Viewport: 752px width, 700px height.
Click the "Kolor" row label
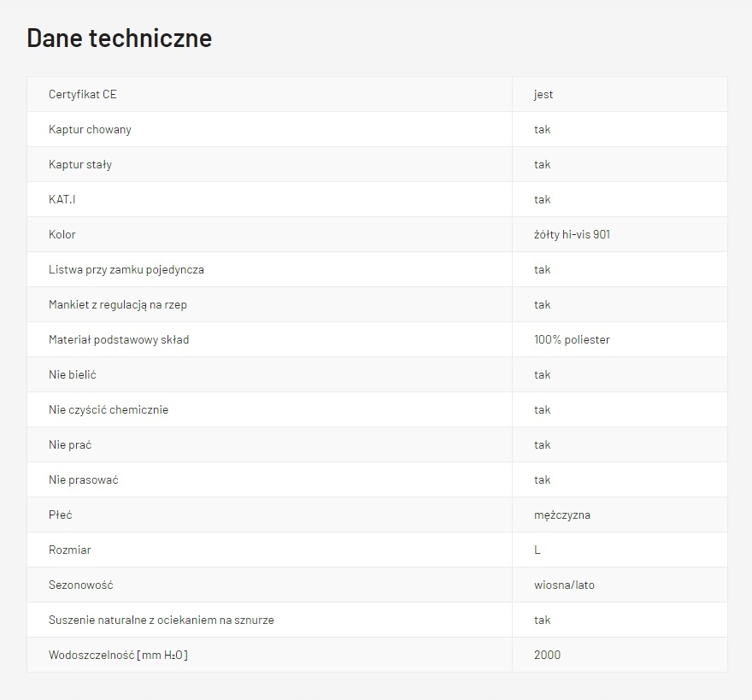click(x=62, y=234)
